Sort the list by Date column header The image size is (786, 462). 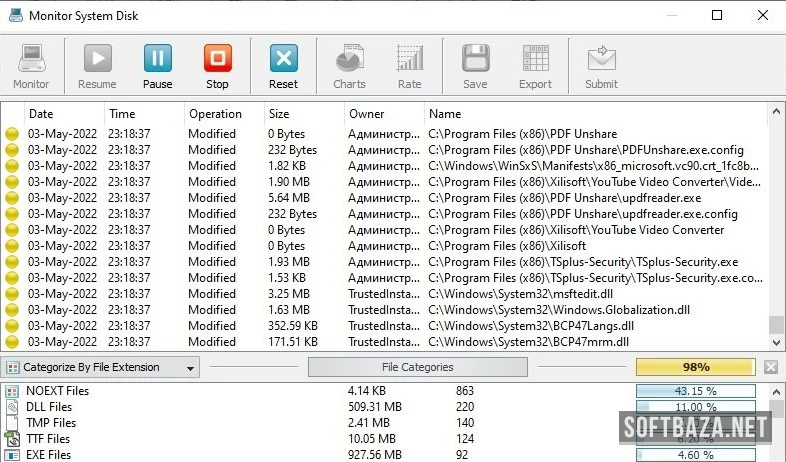coord(41,114)
